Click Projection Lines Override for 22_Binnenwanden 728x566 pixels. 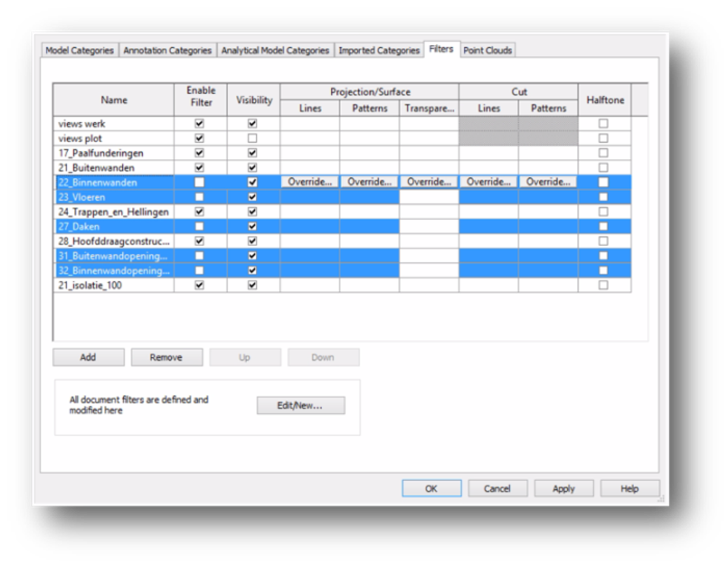coord(310,182)
